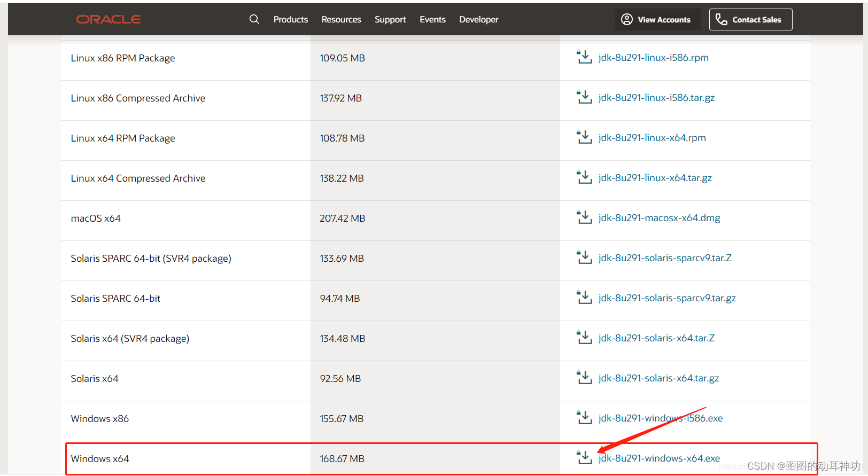
Task: Download jdk-8u291-solaris-sparcv9.tar.gz link
Action: [667, 298]
